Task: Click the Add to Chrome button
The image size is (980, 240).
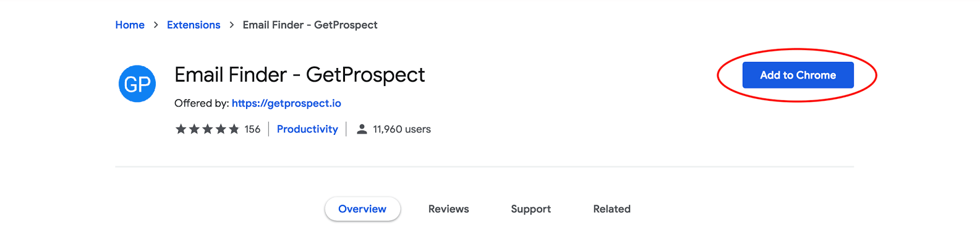Action: click(x=798, y=75)
